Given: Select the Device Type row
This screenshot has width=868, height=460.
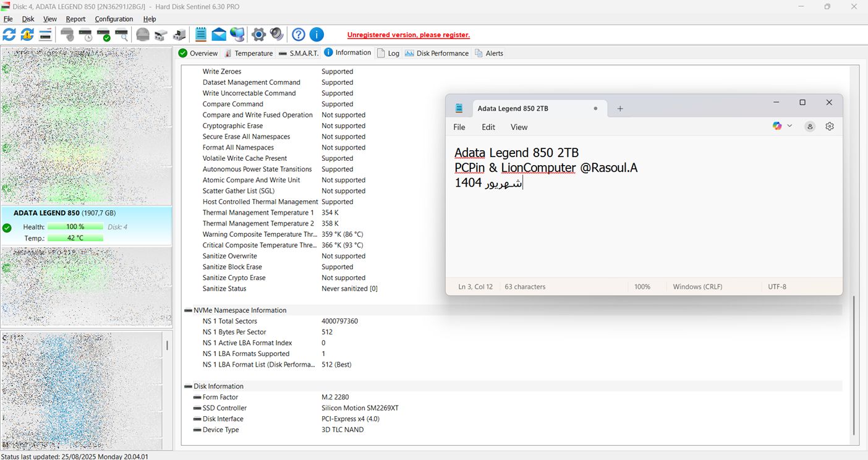Looking at the screenshot, I should (x=518, y=430).
